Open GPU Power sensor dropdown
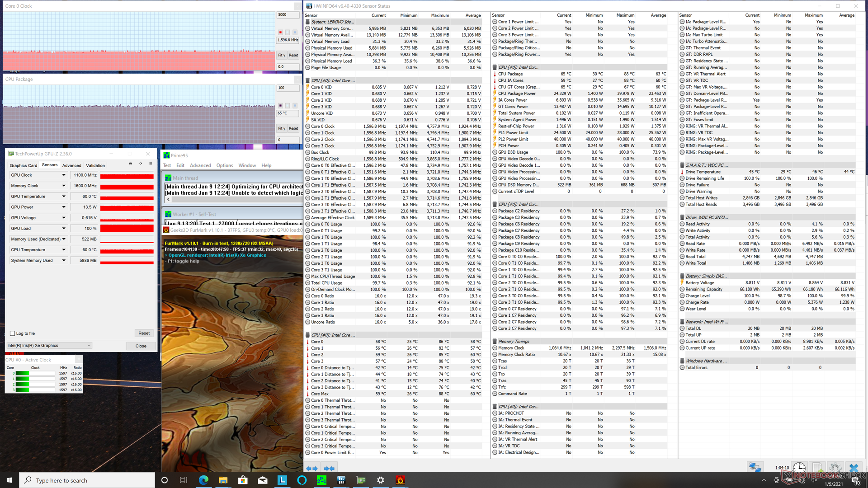This screenshot has height=488, width=868. pos(64,207)
